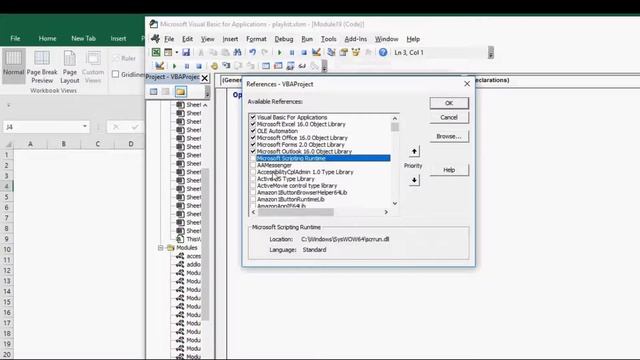Open the Immediate Window icon
The height and width of the screenshot is (360, 640).
(278, 66)
